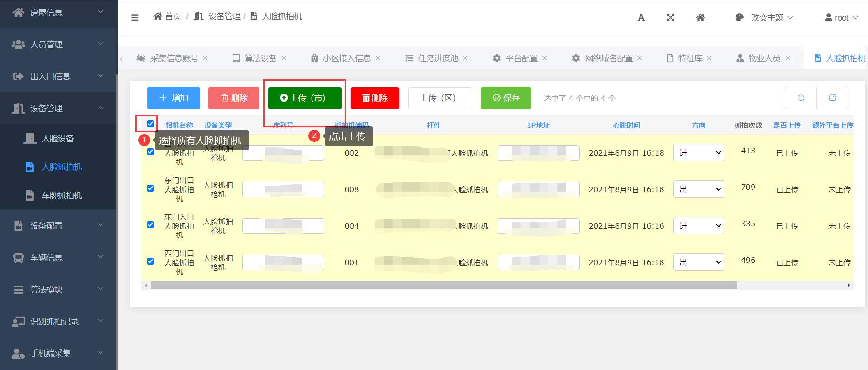Uncheck the row with code 001
This screenshot has height=370, width=868.
click(x=150, y=261)
